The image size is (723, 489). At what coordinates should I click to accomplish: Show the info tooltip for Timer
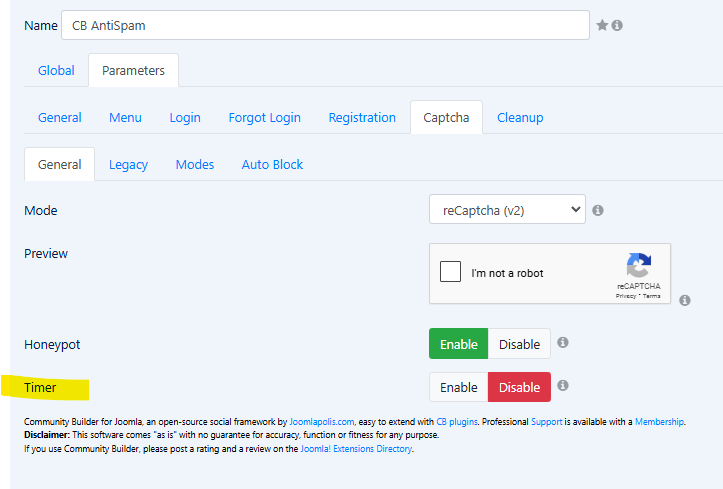click(x=563, y=385)
